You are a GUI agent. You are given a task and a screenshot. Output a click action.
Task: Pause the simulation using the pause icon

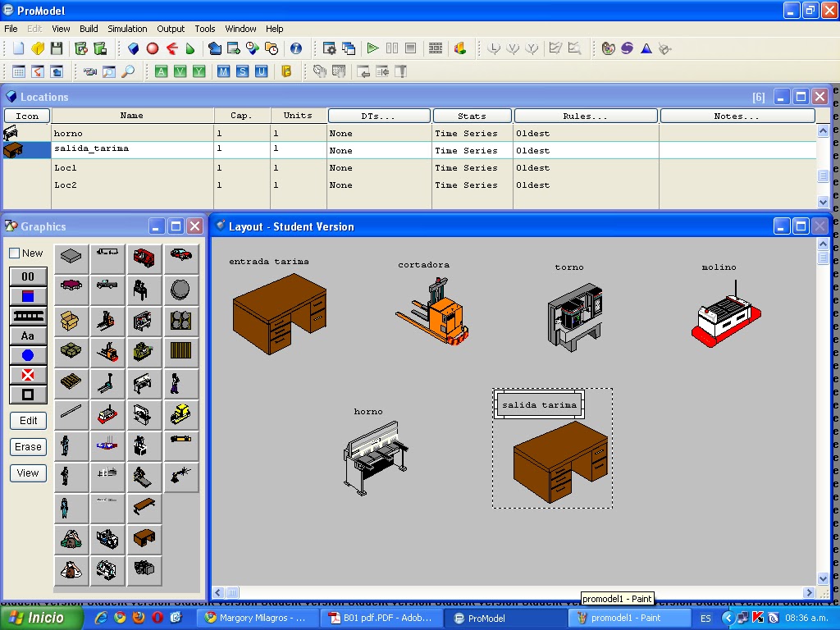(x=391, y=48)
